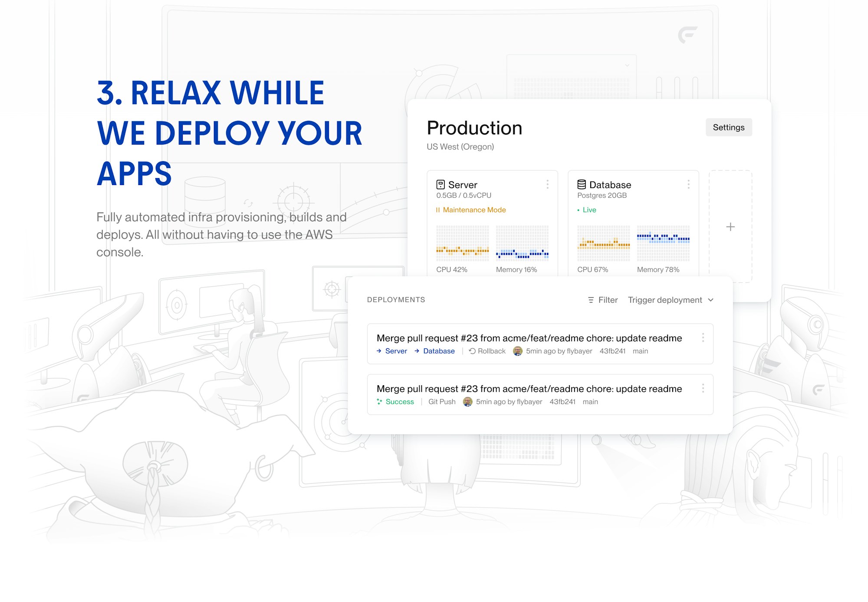Click the Success sparkle icon

pyautogui.click(x=379, y=402)
